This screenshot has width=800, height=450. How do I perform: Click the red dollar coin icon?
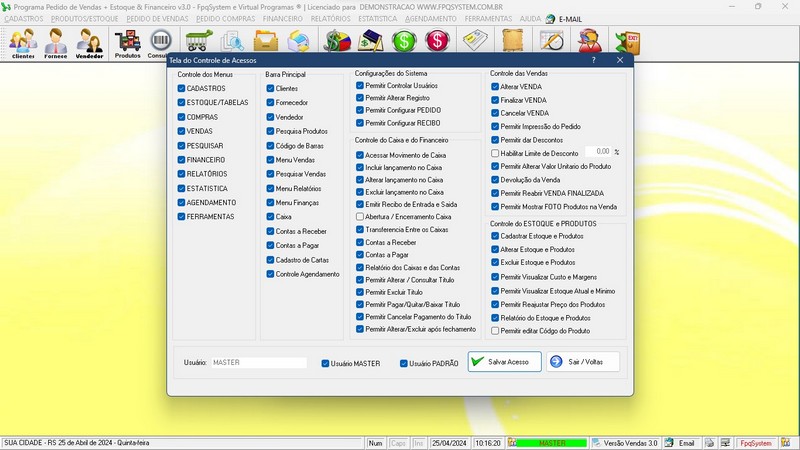(x=437, y=41)
